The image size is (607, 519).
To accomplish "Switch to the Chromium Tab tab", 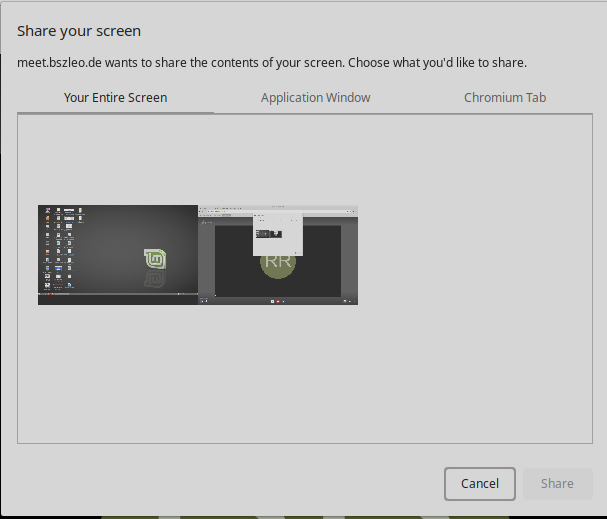I will 504,98.
